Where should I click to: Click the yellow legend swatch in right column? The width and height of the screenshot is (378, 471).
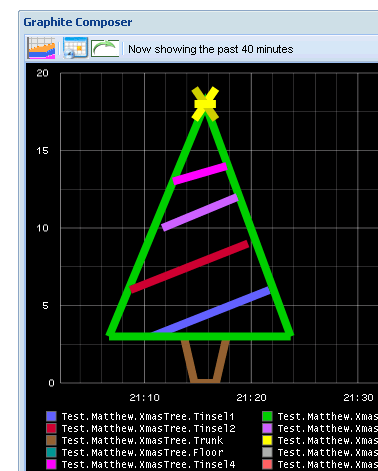coord(267,440)
